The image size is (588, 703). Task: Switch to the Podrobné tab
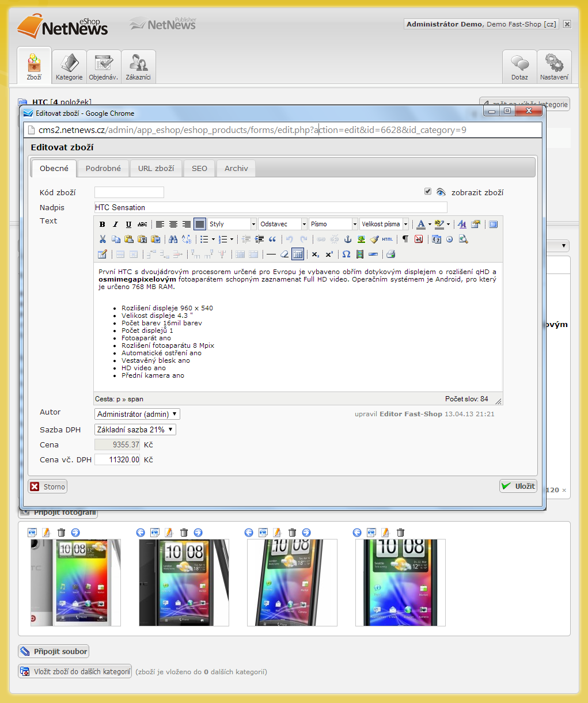[x=103, y=168]
